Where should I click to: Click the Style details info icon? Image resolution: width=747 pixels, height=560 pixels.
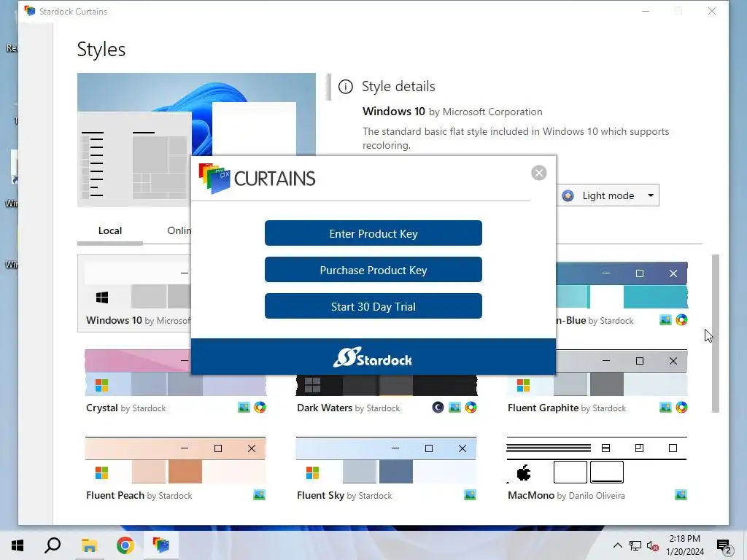(345, 87)
